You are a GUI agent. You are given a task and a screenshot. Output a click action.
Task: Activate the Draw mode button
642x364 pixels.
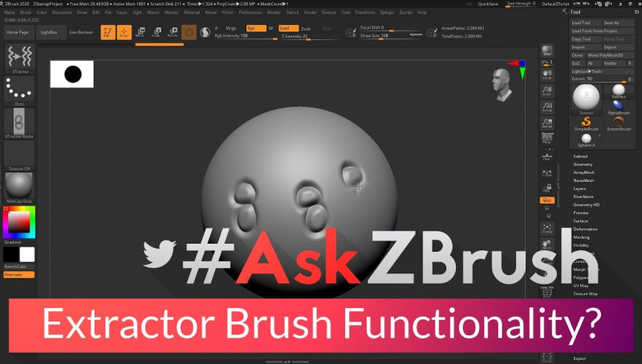(124, 32)
